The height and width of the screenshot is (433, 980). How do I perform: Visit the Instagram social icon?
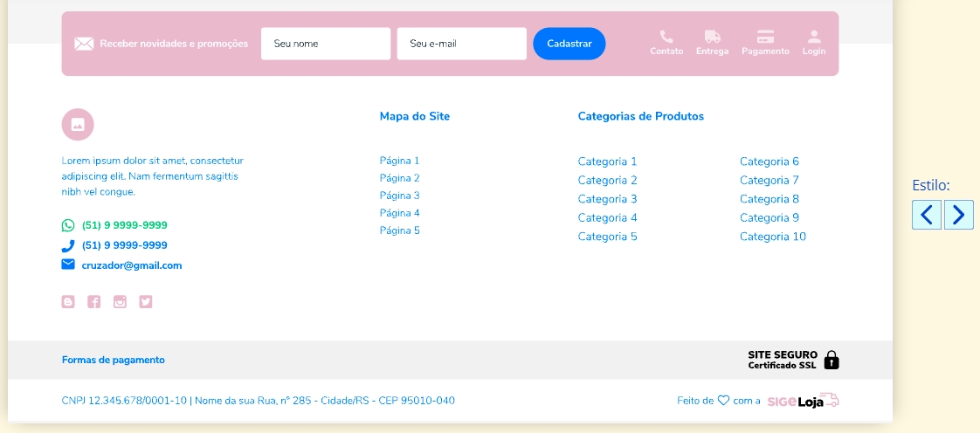click(120, 302)
